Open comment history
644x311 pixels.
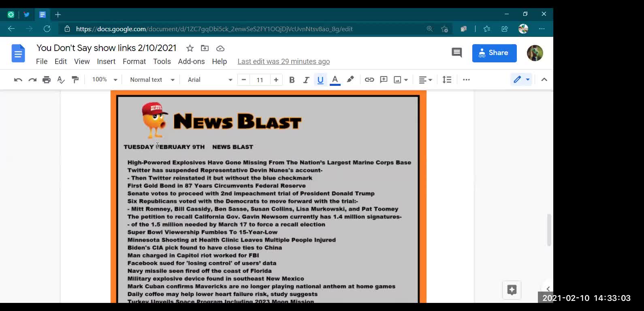tap(456, 53)
